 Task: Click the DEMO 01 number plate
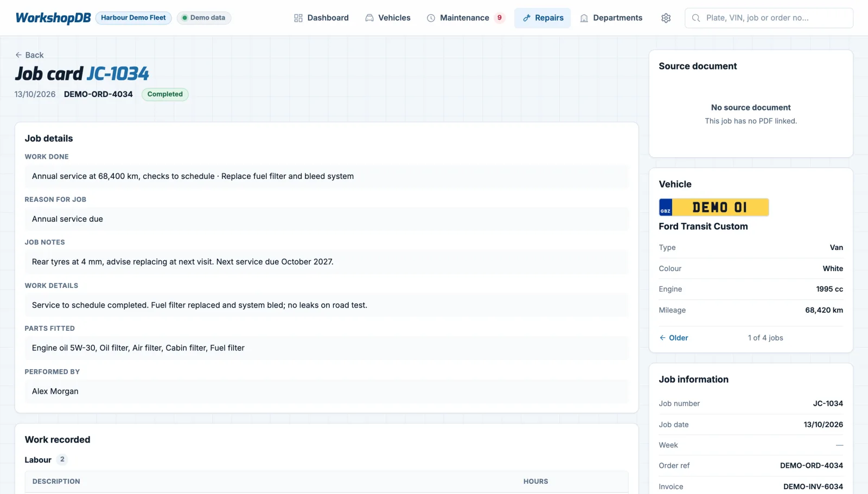tap(714, 208)
